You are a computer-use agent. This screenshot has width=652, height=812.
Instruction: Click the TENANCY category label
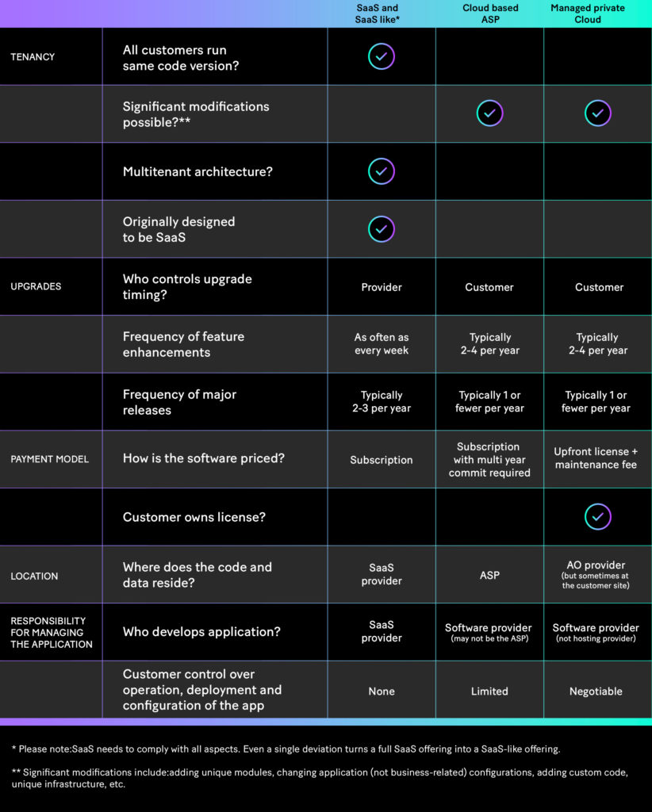pos(31,56)
